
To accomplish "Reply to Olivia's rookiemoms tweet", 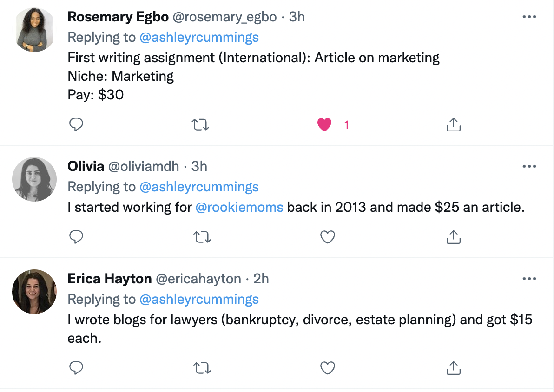I will [76, 237].
